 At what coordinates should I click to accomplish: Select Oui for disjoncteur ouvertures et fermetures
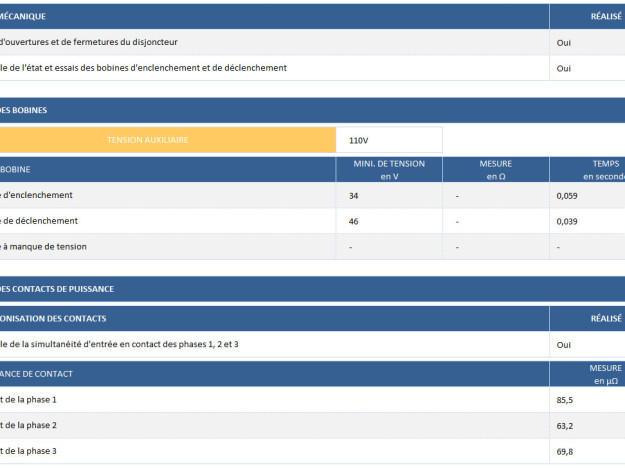click(x=564, y=43)
